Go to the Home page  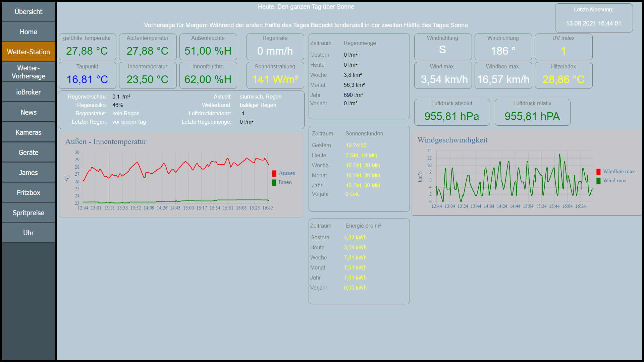29,32
